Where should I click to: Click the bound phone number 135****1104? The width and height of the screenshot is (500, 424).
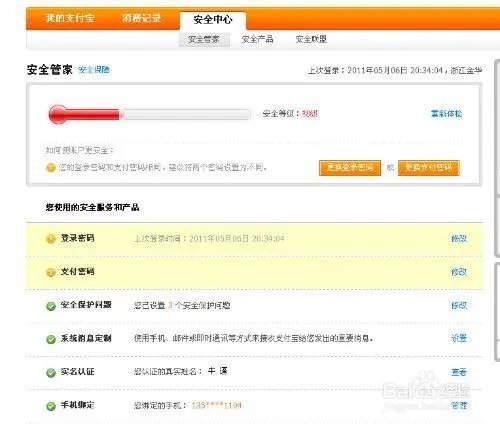pyautogui.click(x=216, y=406)
